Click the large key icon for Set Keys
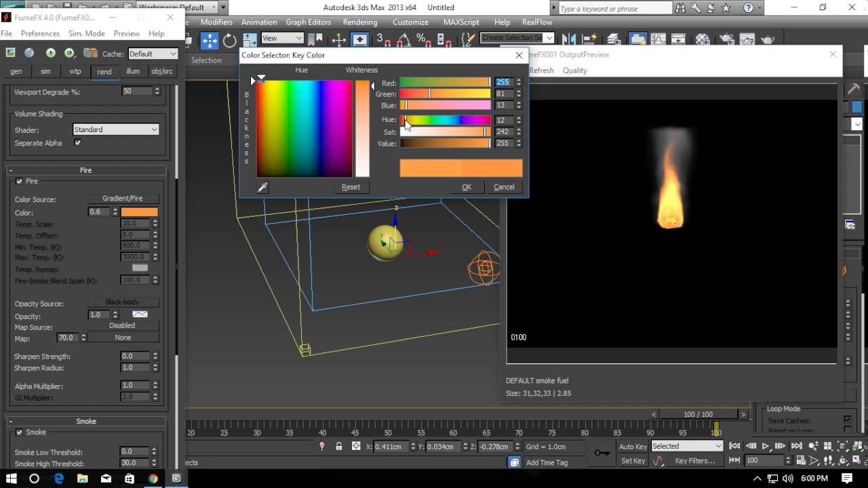 [x=601, y=453]
